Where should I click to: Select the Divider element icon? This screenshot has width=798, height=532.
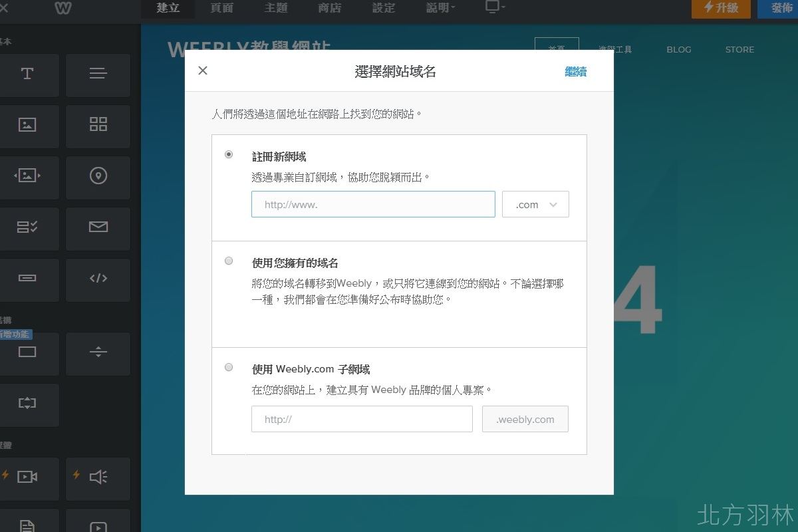[x=98, y=352]
